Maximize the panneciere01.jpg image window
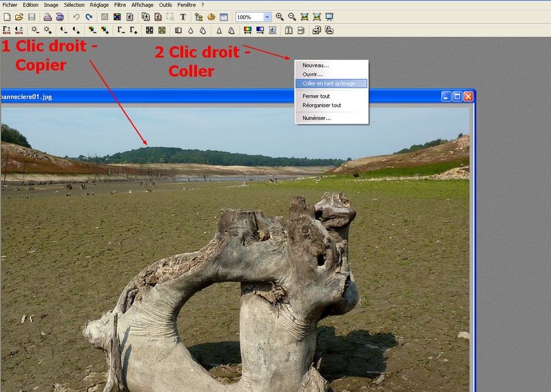551x392 pixels. [x=458, y=96]
